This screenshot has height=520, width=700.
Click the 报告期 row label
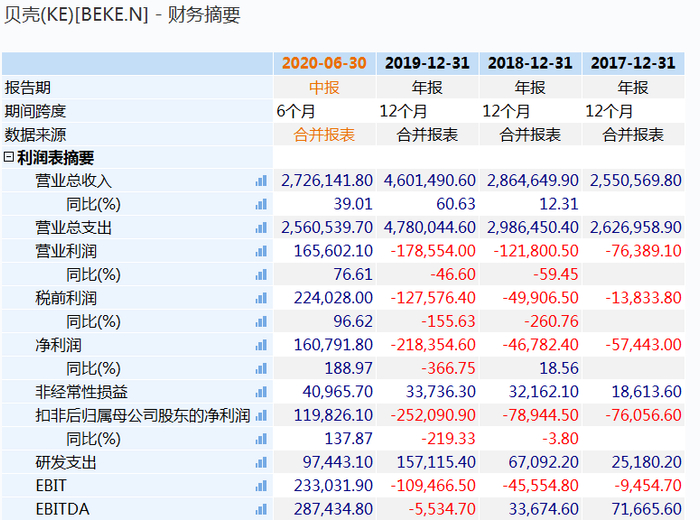pos(27,87)
